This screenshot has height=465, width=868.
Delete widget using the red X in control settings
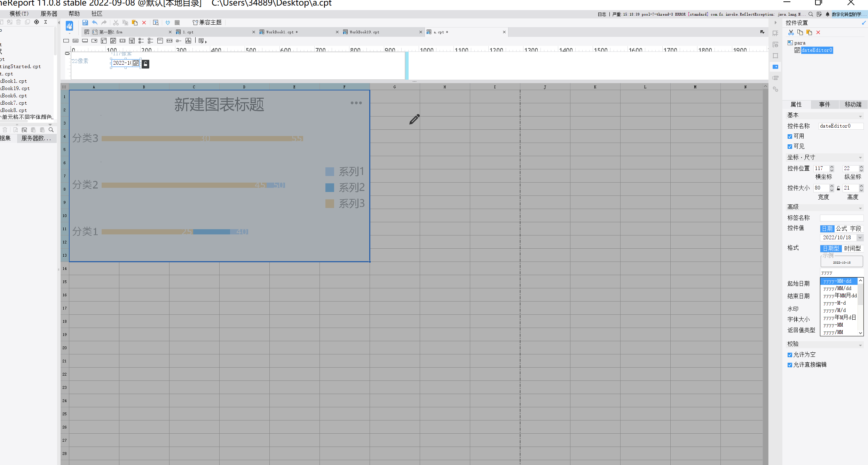[x=818, y=32]
